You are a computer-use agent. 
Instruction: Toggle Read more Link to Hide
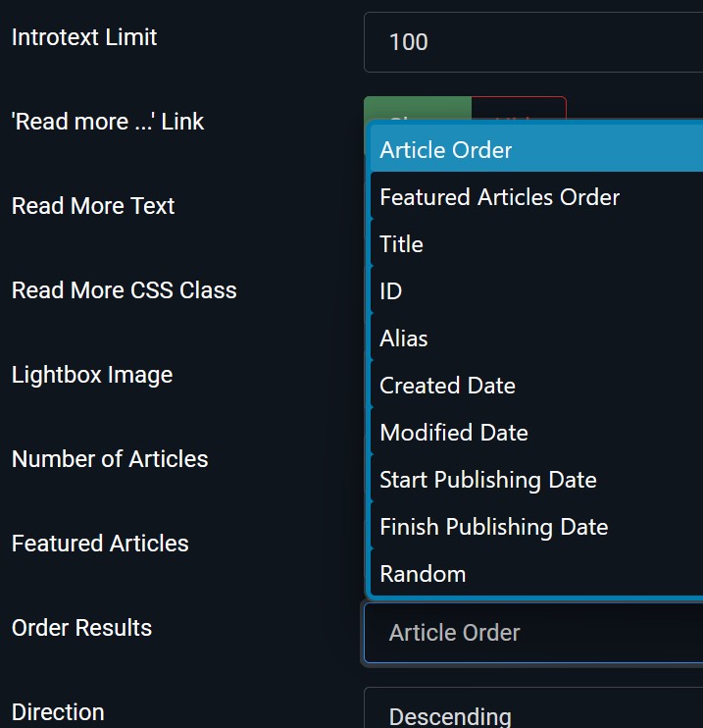click(520, 108)
